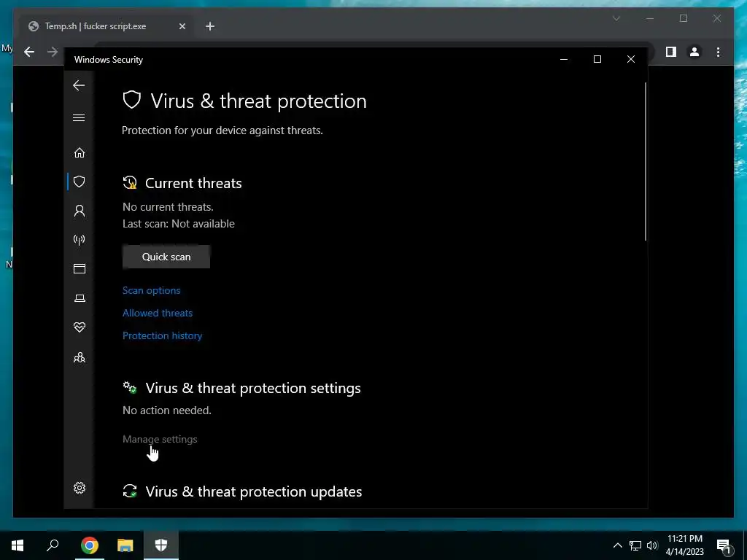
Task: Open File Explorer from taskbar
Action: click(125, 545)
